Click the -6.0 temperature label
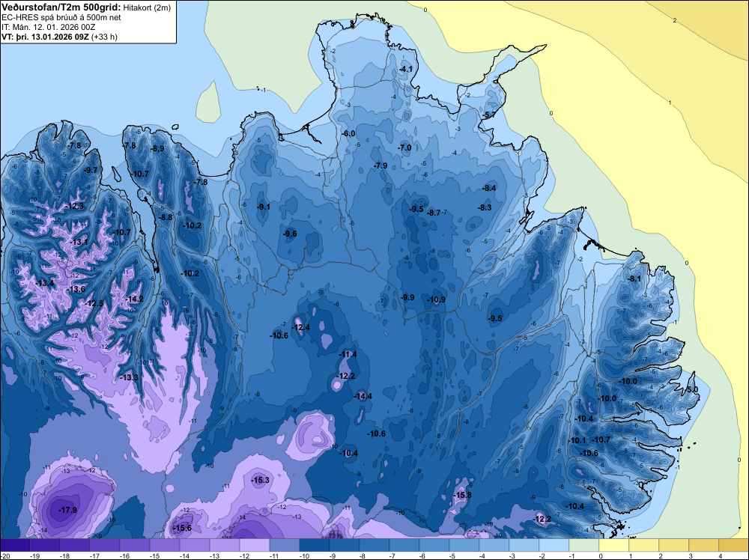This screenshot has height=560, width=749. [349, 133]
